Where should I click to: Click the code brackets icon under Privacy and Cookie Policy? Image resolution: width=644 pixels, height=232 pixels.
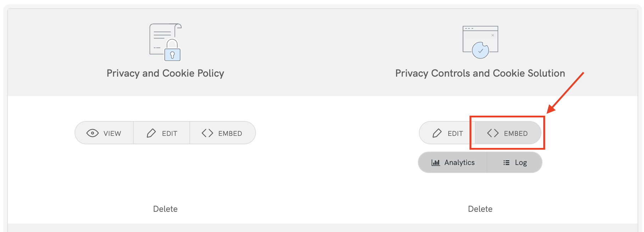[x=207, y=133]
